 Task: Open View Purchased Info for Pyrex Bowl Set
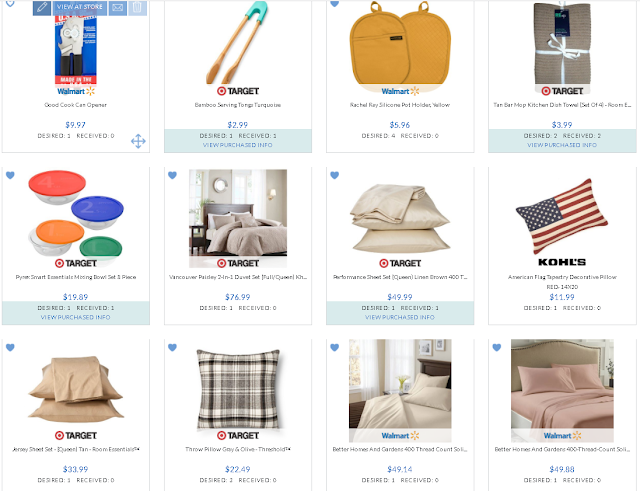[76, 317]
